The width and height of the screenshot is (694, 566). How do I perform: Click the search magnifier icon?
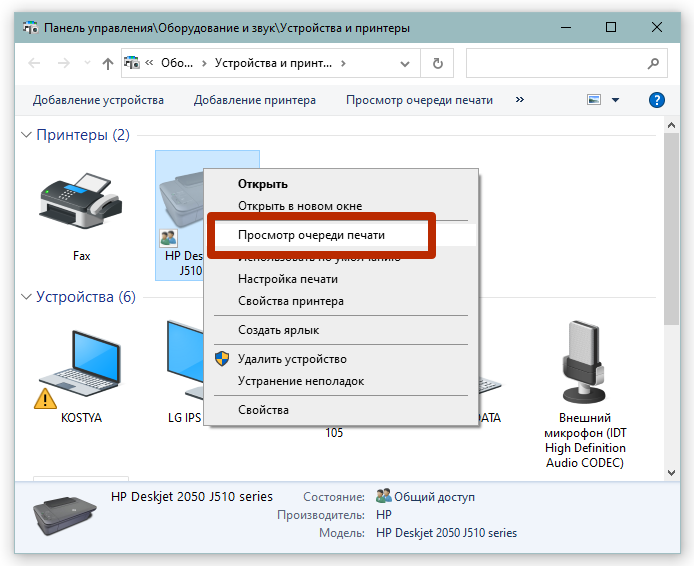(653, 63)
